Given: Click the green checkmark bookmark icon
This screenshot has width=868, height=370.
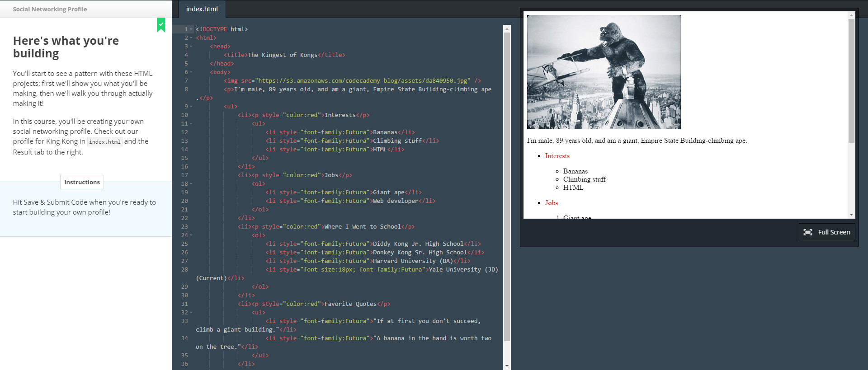Looking at the screenshot, I should pyautogui.click(x=161, y=25).
